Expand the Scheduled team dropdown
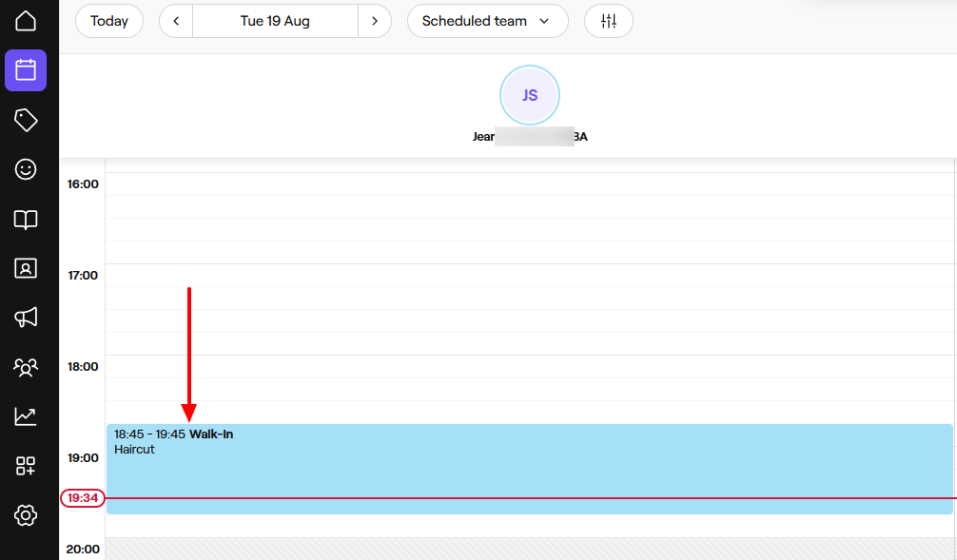The image size is (957, 560). [487, 21]
